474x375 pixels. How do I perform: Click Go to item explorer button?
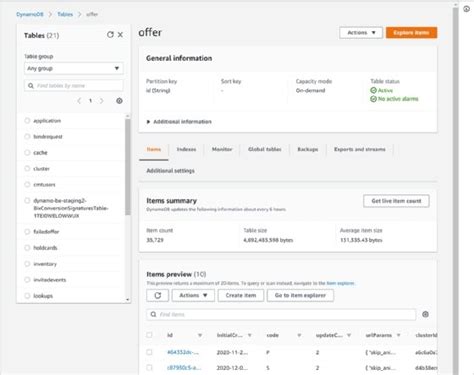click(300, 295)
